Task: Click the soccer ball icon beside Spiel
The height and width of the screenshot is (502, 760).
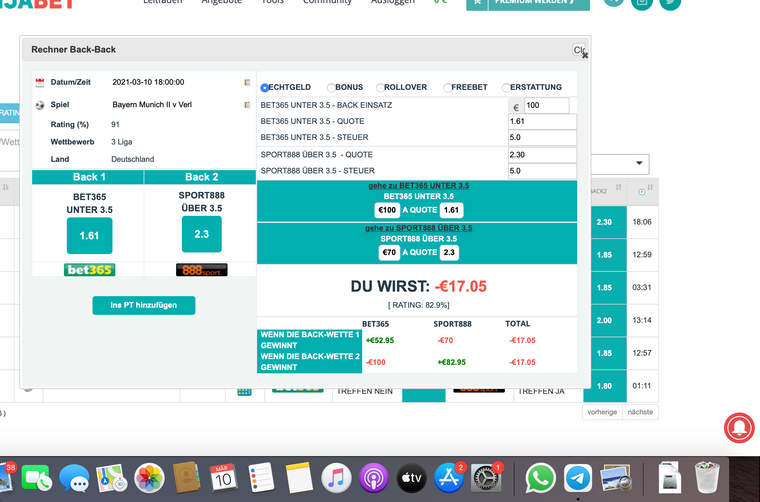Action: 40,105
